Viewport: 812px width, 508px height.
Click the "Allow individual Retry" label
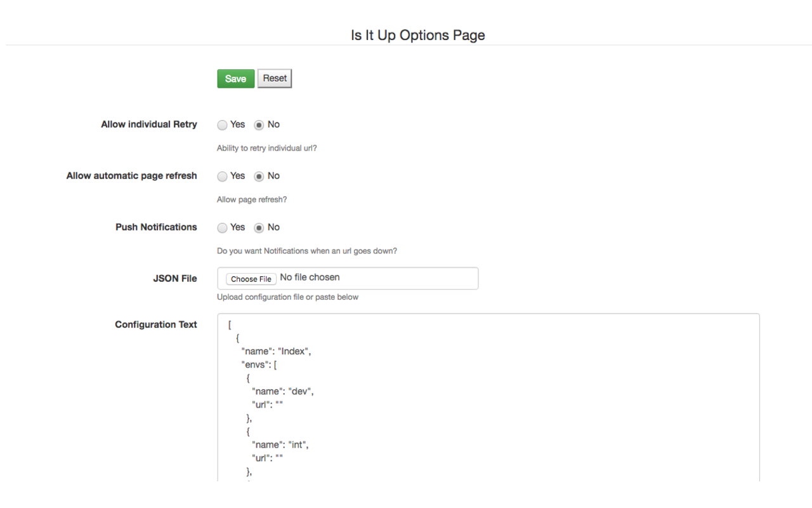(x=149, y=124)
